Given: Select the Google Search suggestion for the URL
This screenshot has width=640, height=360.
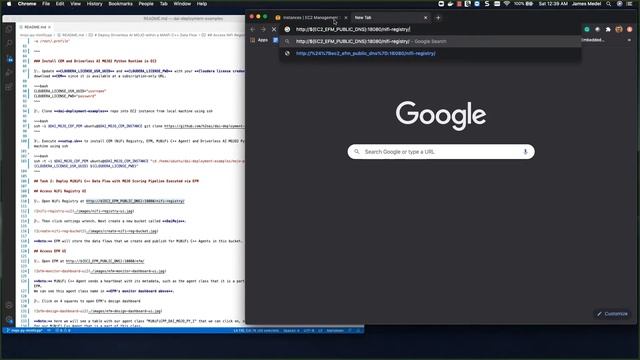Looking at the screenshot, I should 431,41.
